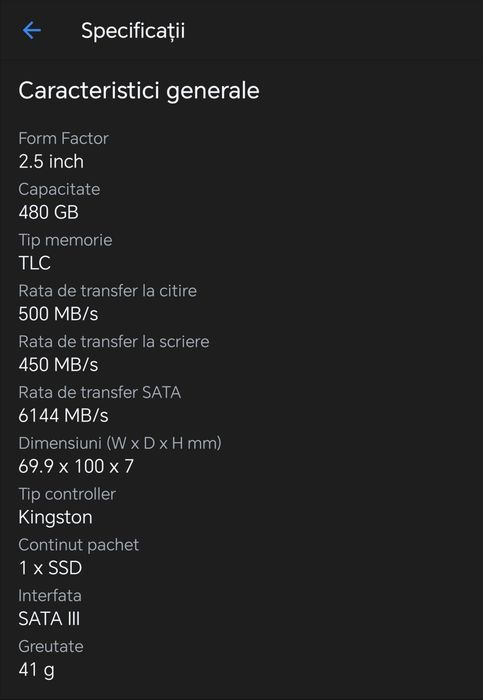Viewport: 483px width, 700px height.
Task: Tap the 6144 MB/s SATA rate value
Action: click(63, 416)
